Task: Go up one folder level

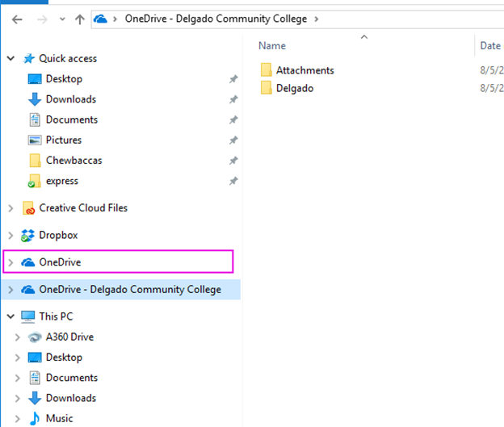Action: tap(80, 19)
